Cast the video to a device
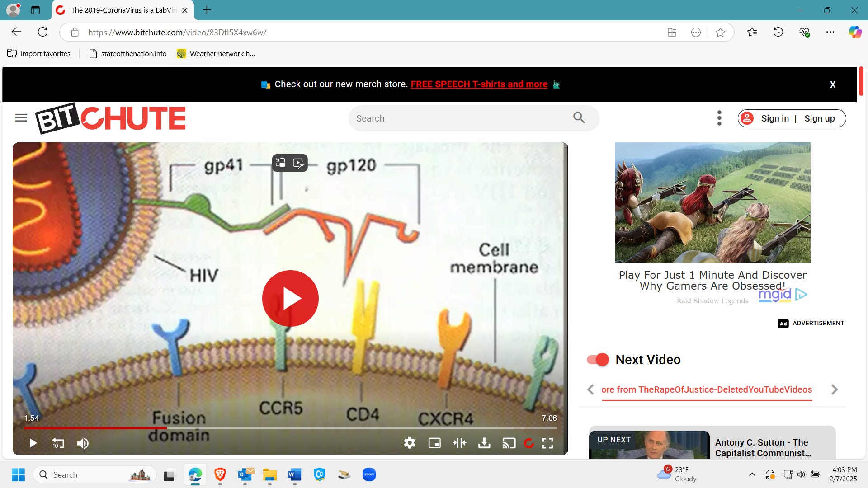Image resolution: width=868 pixels, height=488 pixels. tap(509, 443)
